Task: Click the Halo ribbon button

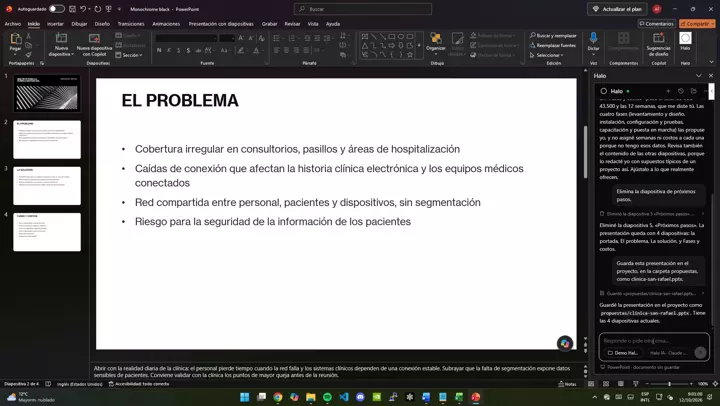Action: click(x=685, y=41)
